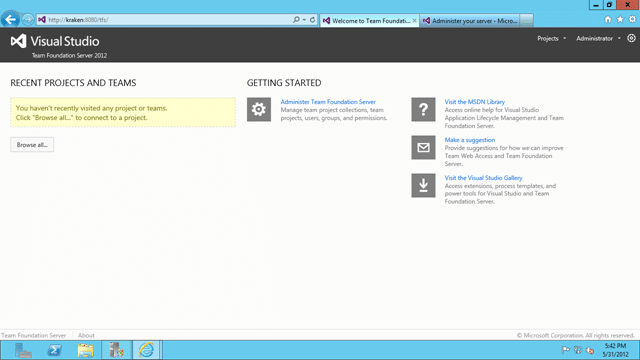Image resolution: width=640 pixels, height=360 pixels.
Task: Open Make a suggestion link
Action: pos(469,140)
